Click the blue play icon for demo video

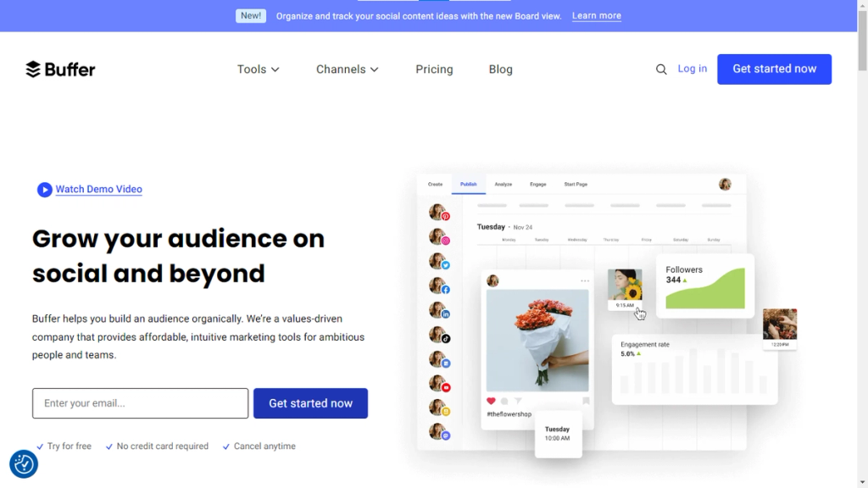[x=44, y=190]
